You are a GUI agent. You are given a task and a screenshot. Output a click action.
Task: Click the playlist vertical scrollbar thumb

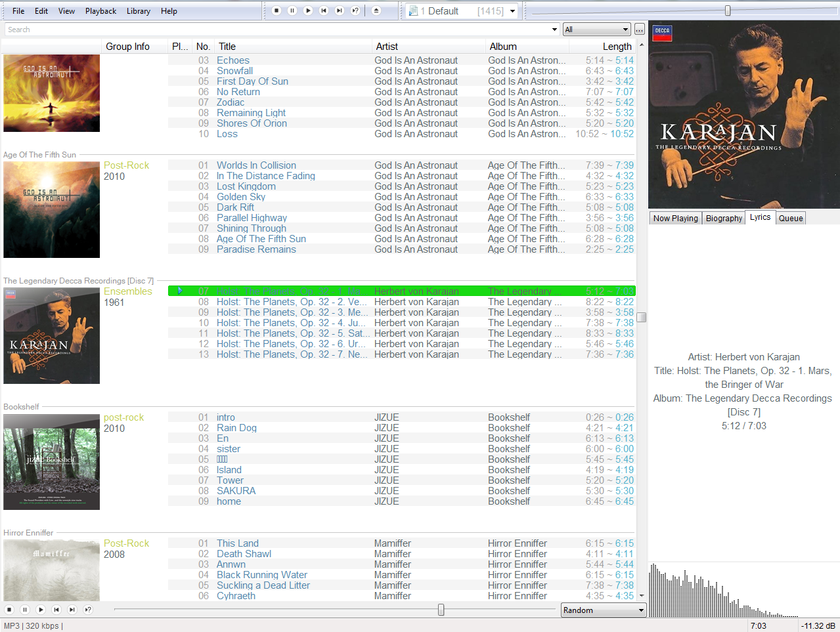pyautogui.click(x=641, y=318)
